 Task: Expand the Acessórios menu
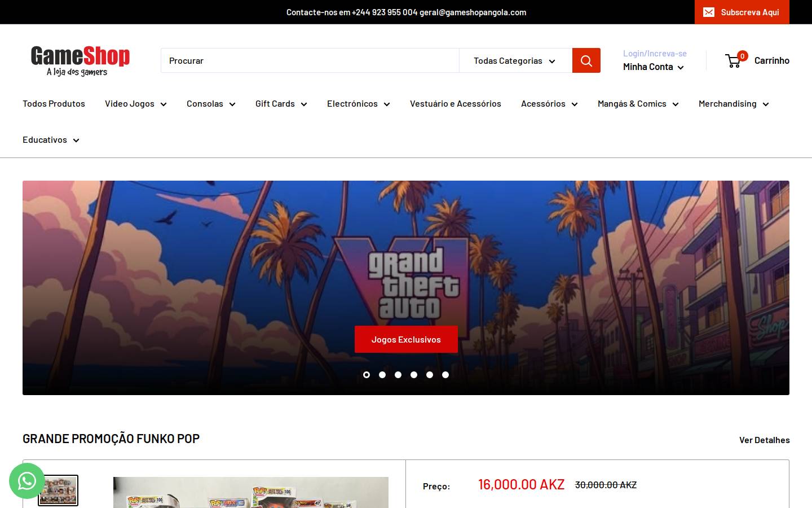pos(549,103)
